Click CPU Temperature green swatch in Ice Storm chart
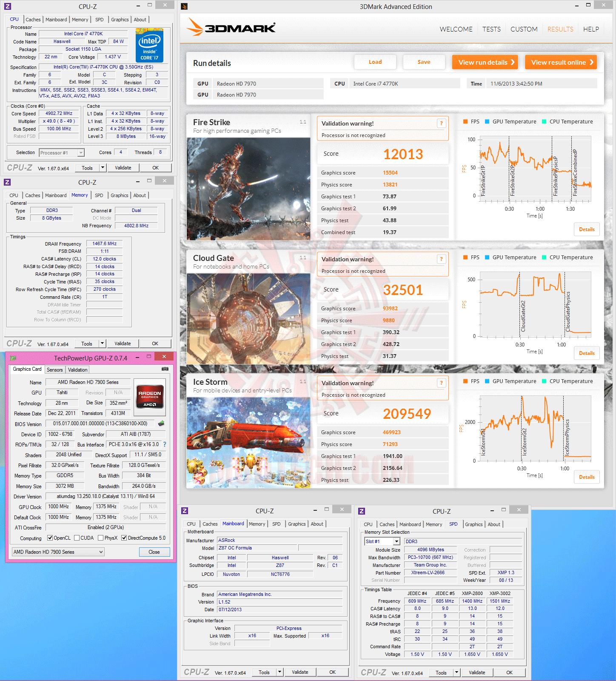616x681 pixels. (544, 381)
